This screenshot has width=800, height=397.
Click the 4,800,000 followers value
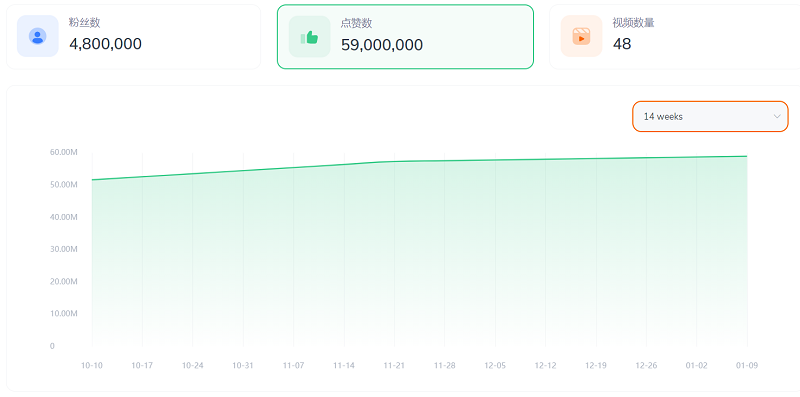click(106, 44)
